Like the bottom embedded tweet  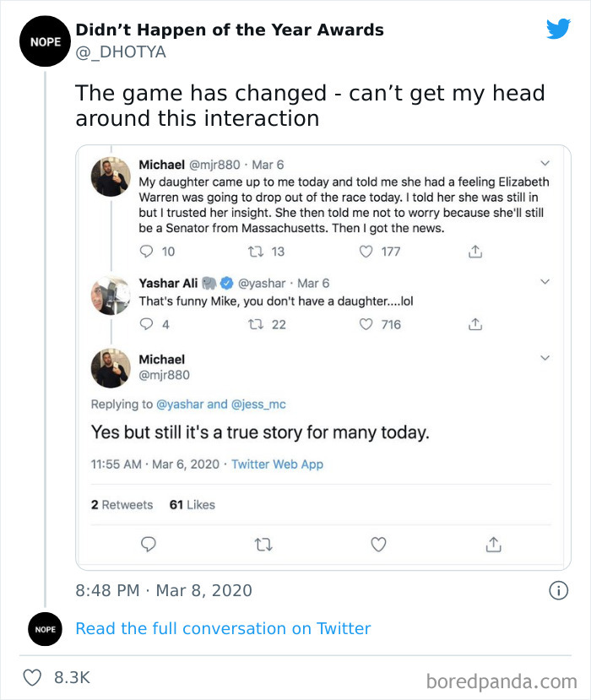378,545
